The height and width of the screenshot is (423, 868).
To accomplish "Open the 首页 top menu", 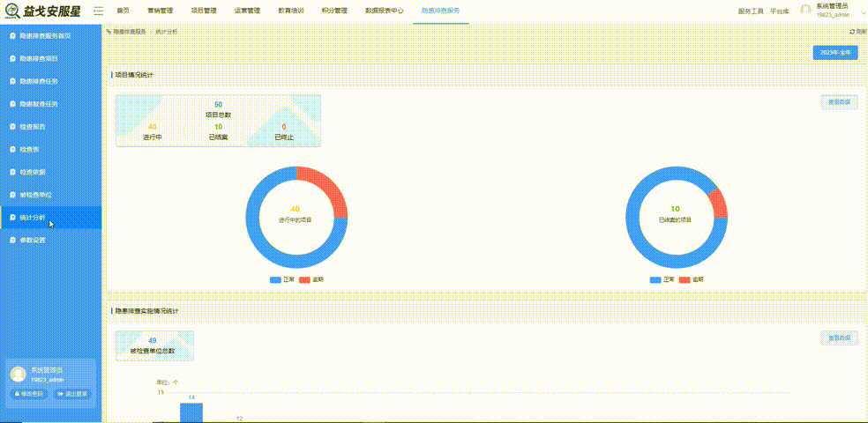I will click(123, 11).
